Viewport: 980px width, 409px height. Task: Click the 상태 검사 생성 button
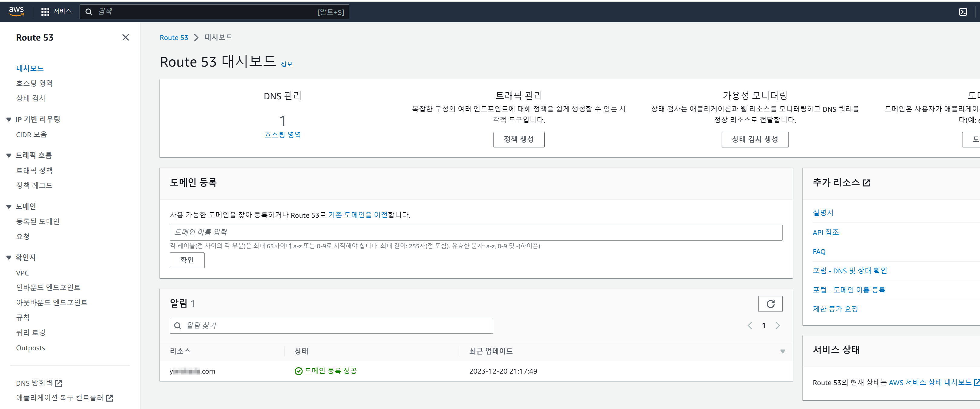click(x=754, y=139)
